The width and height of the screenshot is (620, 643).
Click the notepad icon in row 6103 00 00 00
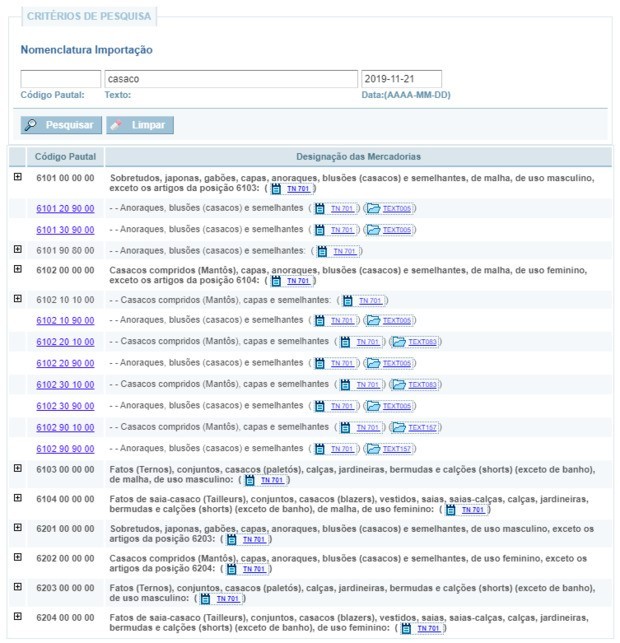click(250, 480)
